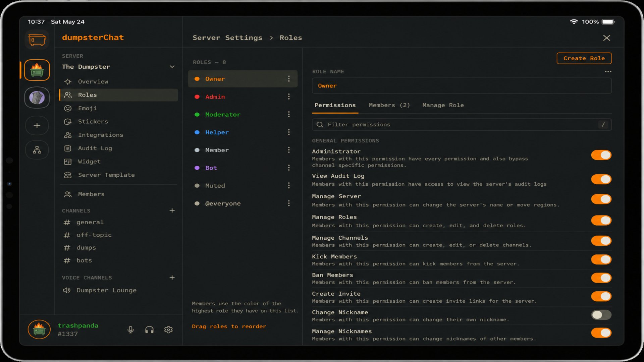The width and height of the screenshot is (644, 362).
Task: Open the dumpsterChat home logo icon
Action: tap(37, 40)
